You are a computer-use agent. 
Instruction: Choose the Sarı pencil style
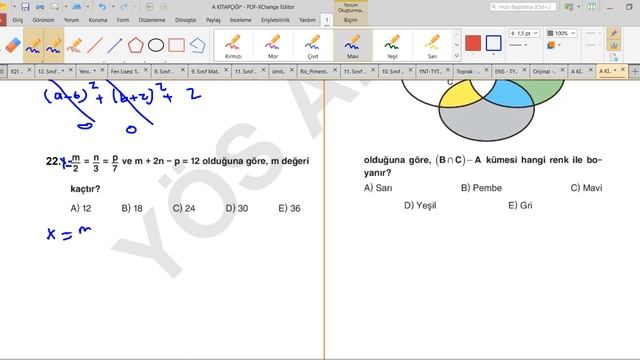[432, 46]
